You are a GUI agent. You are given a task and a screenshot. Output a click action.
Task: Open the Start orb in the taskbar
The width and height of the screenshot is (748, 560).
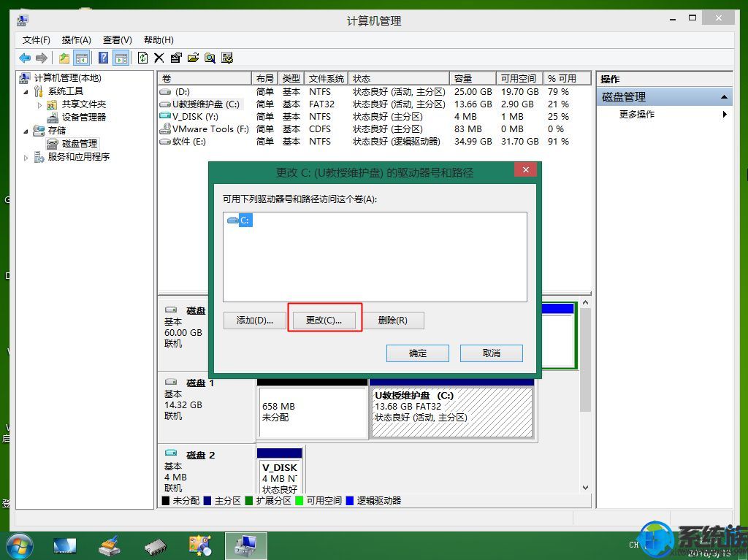click(19, 546)
